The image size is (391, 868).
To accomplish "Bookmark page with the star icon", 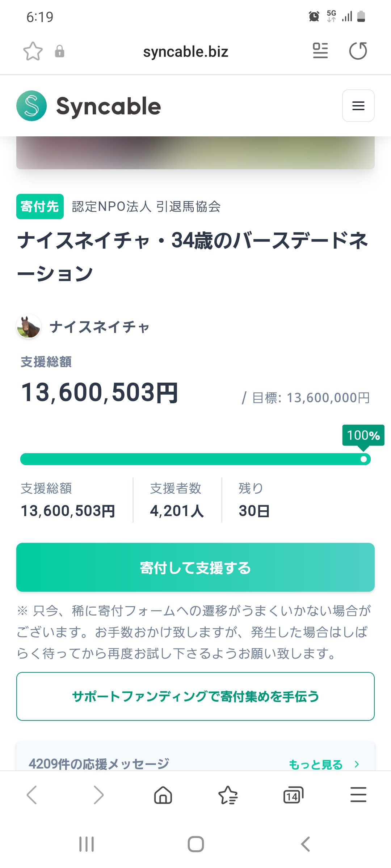I will [x=33, y=51].
